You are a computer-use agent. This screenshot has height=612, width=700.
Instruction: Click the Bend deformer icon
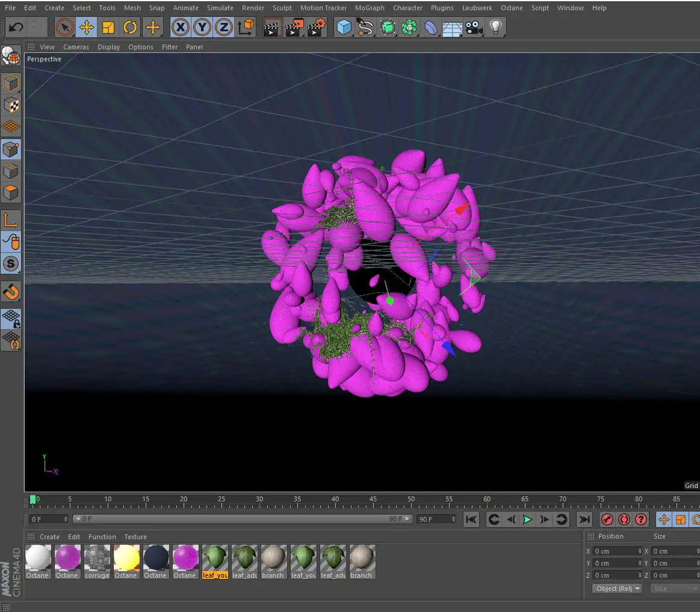pos(431,28)
